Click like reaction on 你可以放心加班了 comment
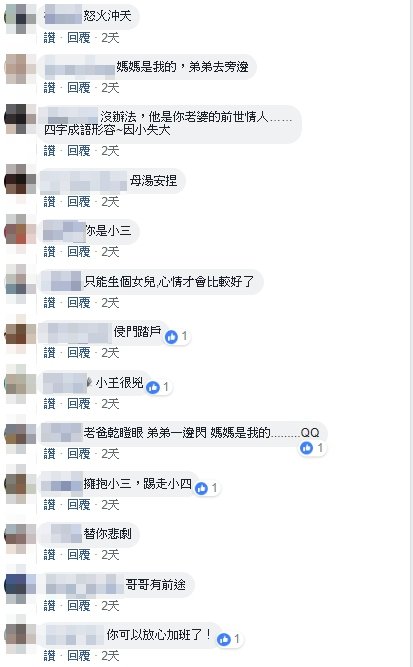Screen dimensions: 413x667 pyautogui.click(x=224, y=639)
